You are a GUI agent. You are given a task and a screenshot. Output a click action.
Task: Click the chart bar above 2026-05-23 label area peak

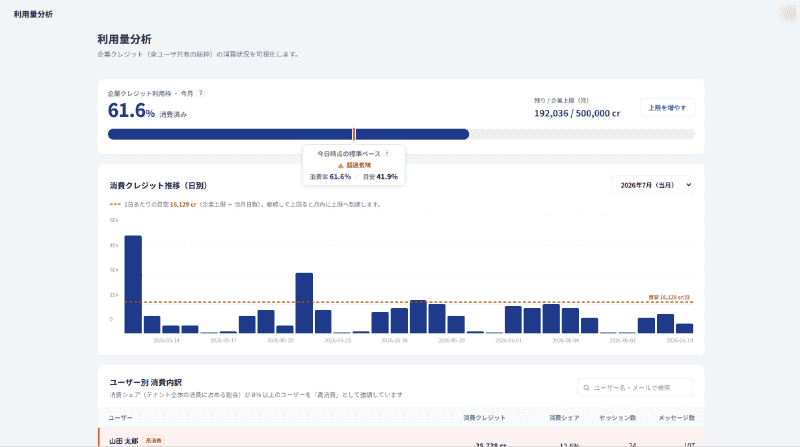pyautogui.click(x=304, y=303)
